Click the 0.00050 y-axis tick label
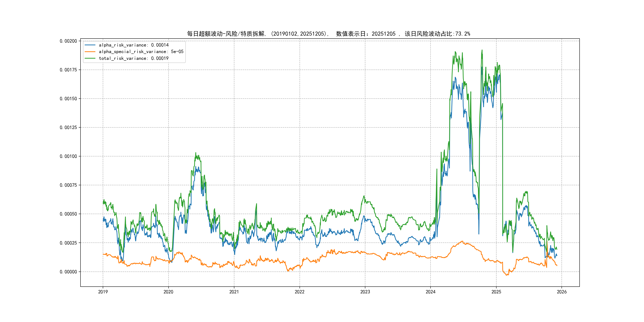Viewport: 644px width, 322px height. click(68, 214)
